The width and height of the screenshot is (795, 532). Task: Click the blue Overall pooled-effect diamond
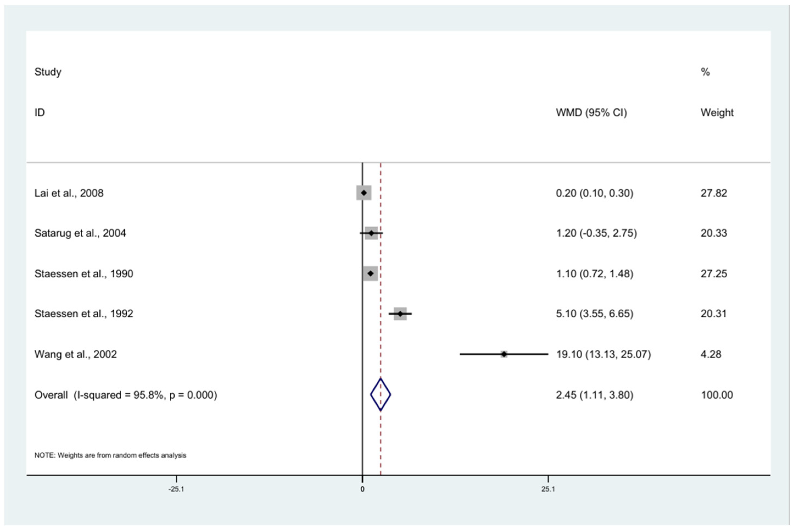pos(380,394)
